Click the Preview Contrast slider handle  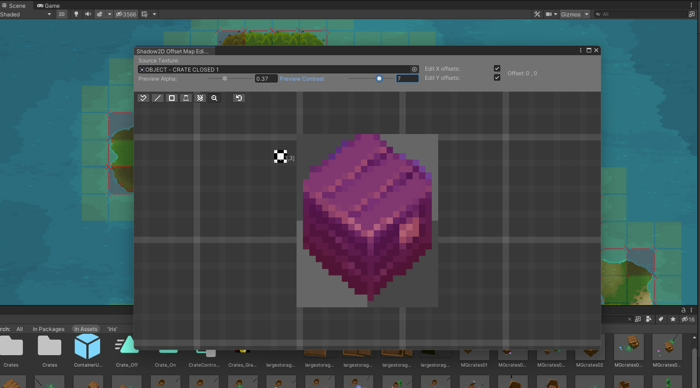(379, 79)
